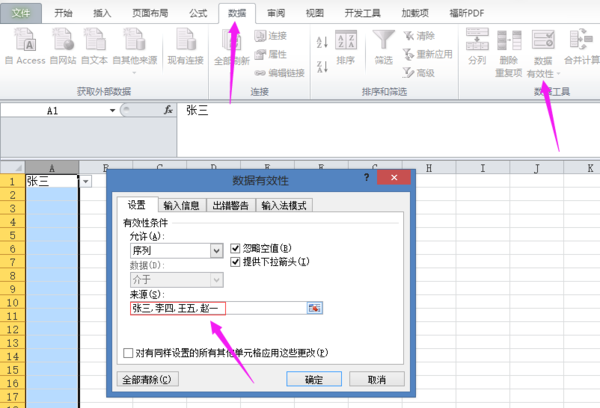
Task: Check apply changes to all same-setting cells
Action: pos(128,353)
